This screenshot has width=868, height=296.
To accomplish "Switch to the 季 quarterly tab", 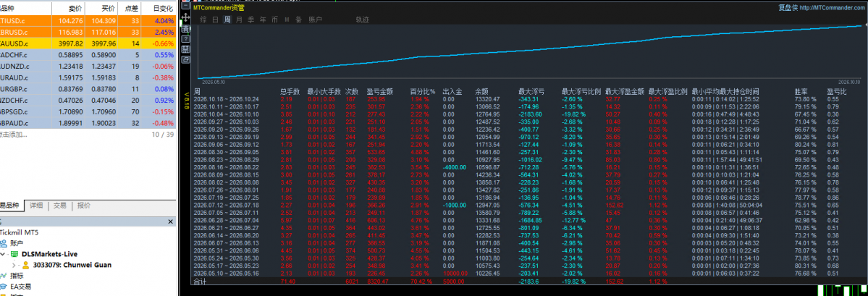I will (x=250, y=20).
